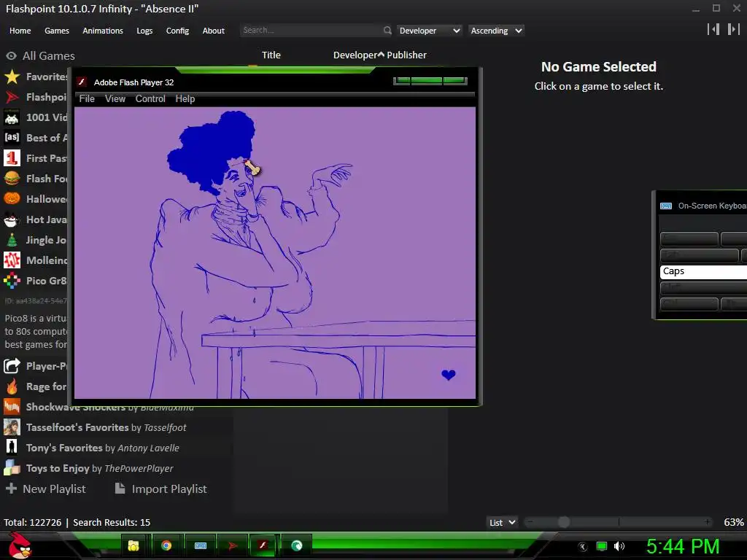Select the Rage flame playlist icon
747x560 pixels.
(12, 386)
